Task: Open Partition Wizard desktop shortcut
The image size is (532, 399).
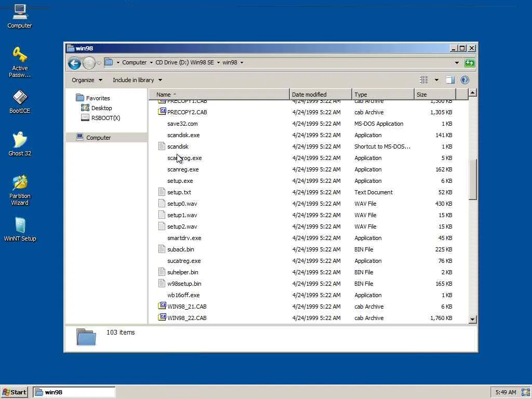Action: pos(20,190)
